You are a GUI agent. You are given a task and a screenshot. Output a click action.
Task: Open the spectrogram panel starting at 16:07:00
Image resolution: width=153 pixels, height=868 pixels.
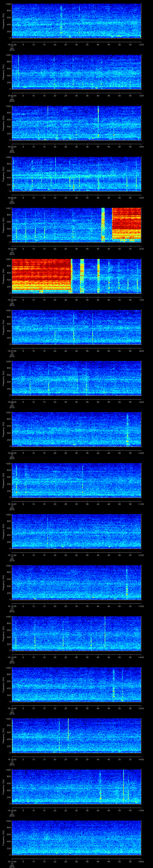coord(76,327)
